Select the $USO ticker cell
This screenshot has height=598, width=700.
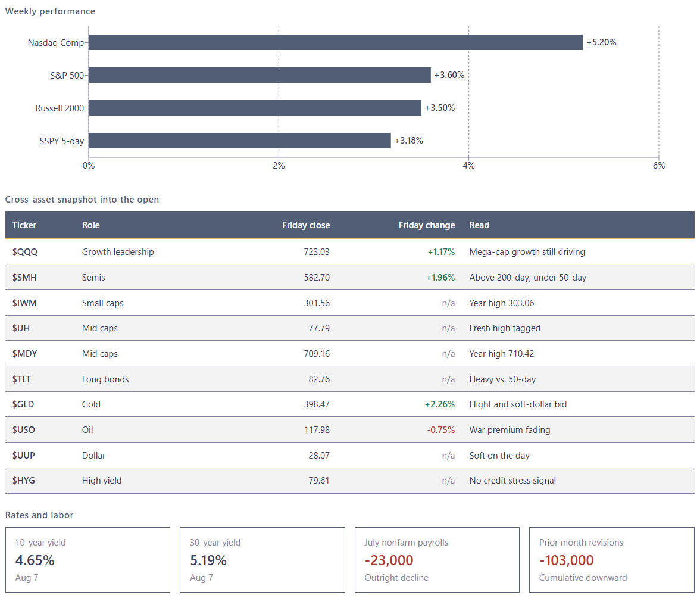24,430
